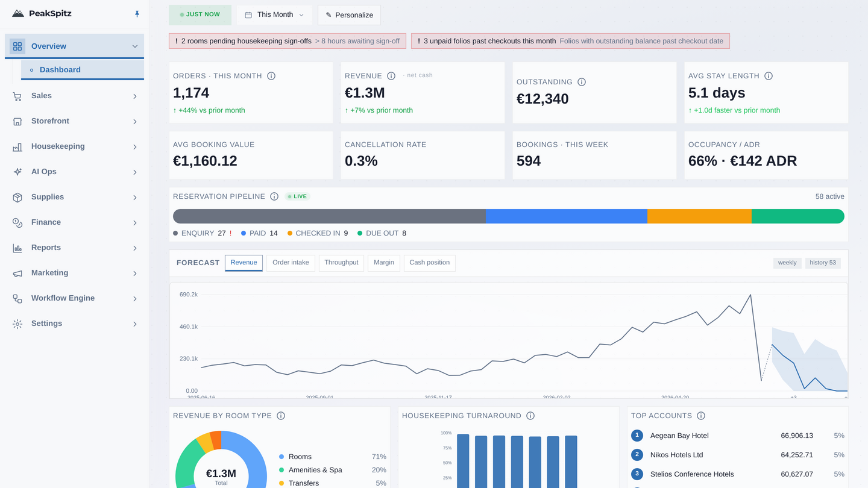Screen dimensions: 868x488
Task: Switch to the Throughput tab
Action: pyautogui.click(x=341, y=263)
